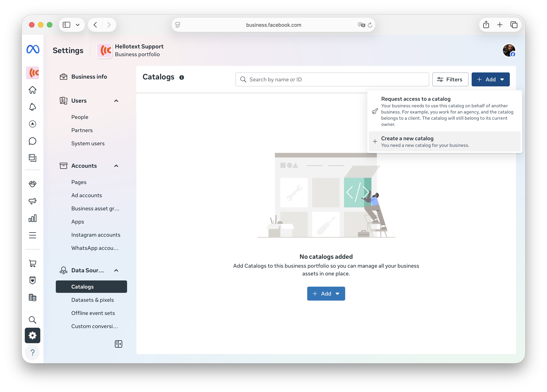This screenshot has width=547, height=392.
Task: Click the Home icon in left rail
Action: [33, 90]
